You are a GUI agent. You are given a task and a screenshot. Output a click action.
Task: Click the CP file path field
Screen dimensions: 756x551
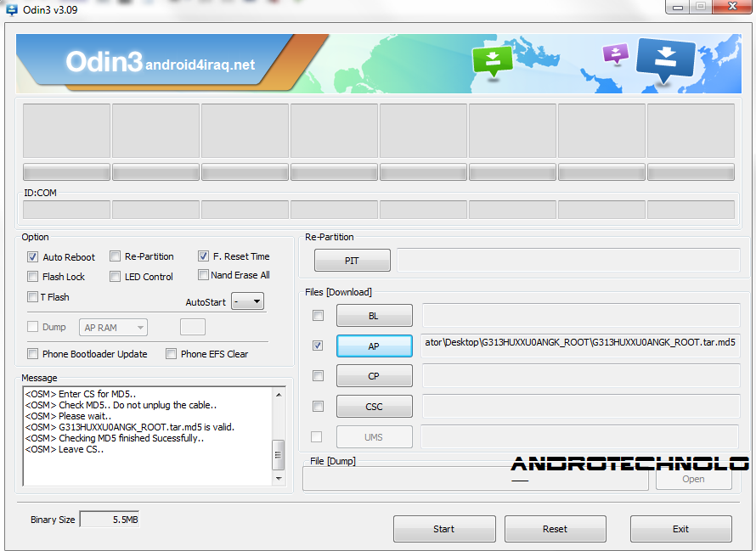point(581,376)
